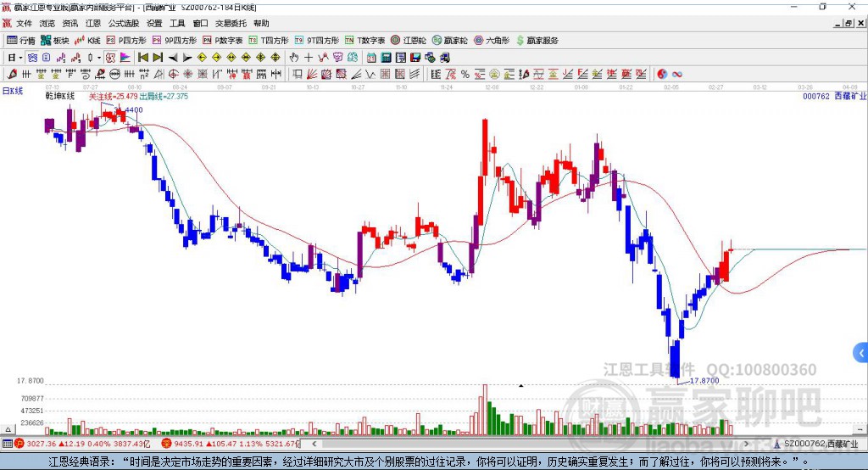Open the 交易委托 menu

(231, 23)
